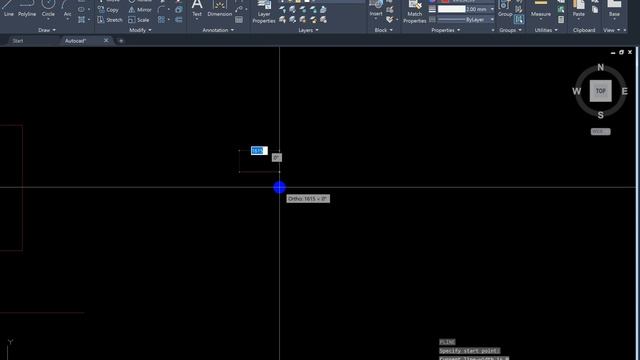Expand the Layers panel dropdown
The image size is (640, 360).
[x=308, y=30]
